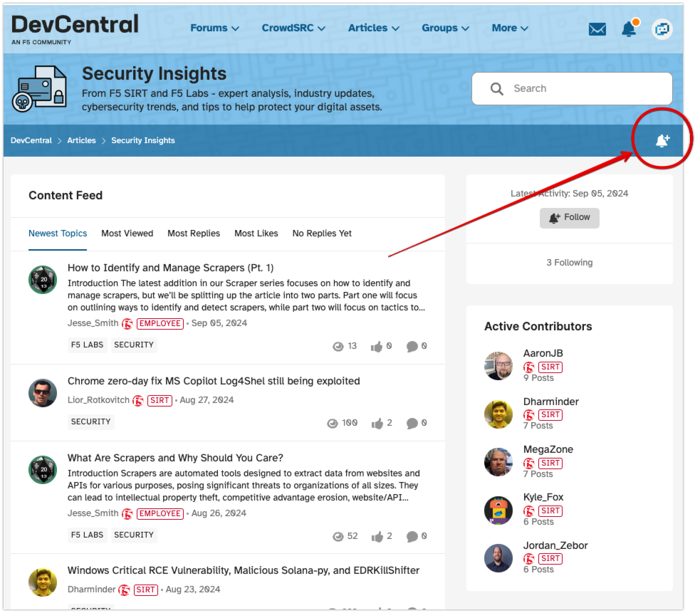Select the Newest Topics tab

[58, 234]
